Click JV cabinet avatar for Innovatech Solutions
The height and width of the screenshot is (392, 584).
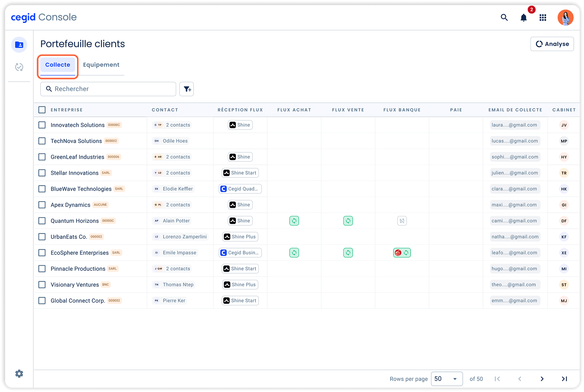(x=564, y=125)
